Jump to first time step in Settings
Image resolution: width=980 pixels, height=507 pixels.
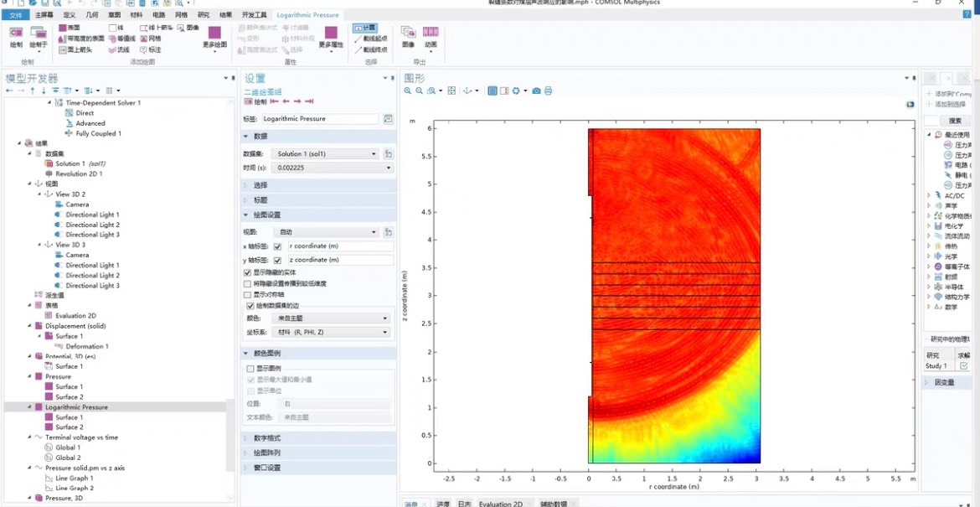[275, 101]
